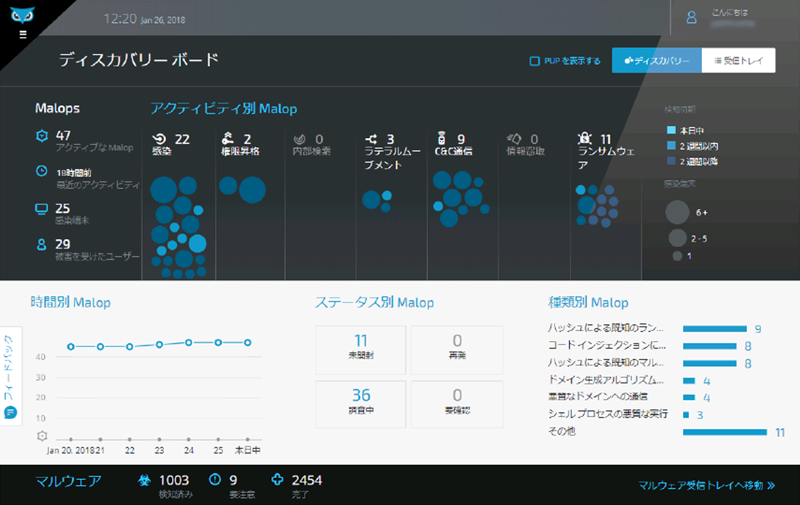The height and width of the screenshot is (505, 800).
Task: Click the ランサムウェア activity icon
Action: tap(587, 139)
